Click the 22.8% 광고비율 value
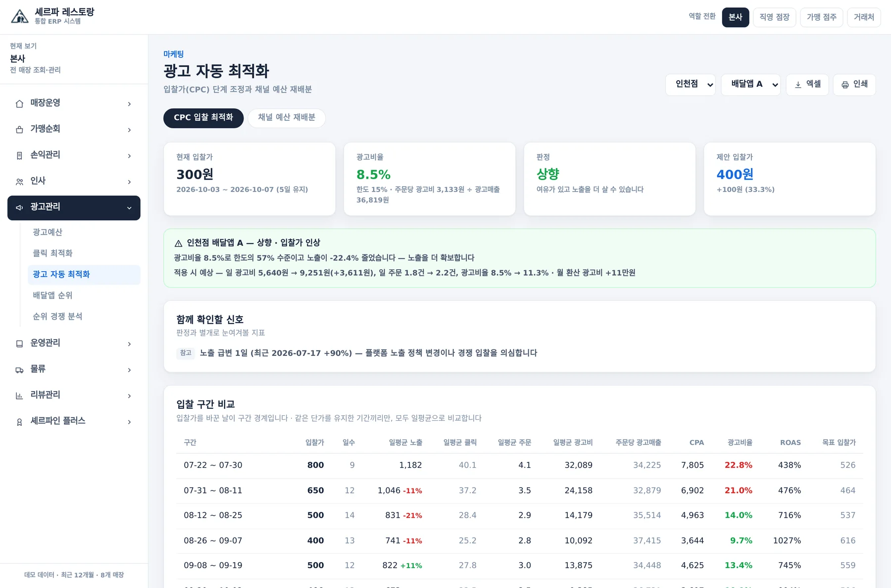 [739, 465]
